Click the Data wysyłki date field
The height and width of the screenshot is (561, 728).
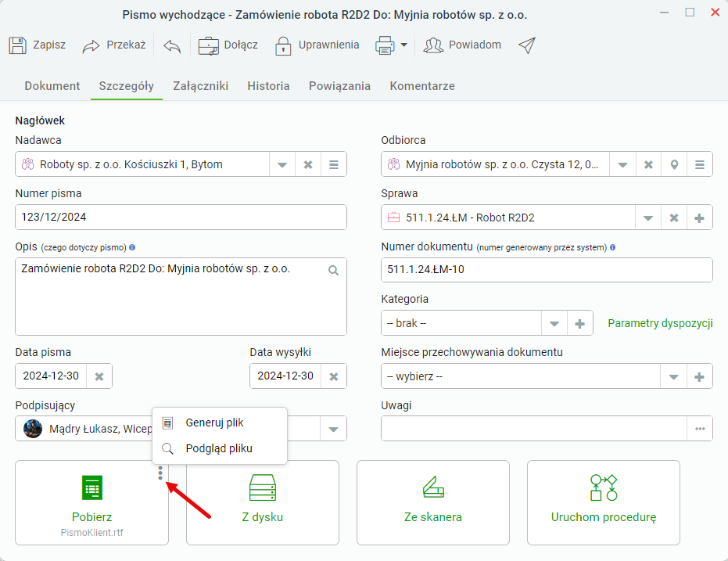pyautogui.click(x=285, y=376)
